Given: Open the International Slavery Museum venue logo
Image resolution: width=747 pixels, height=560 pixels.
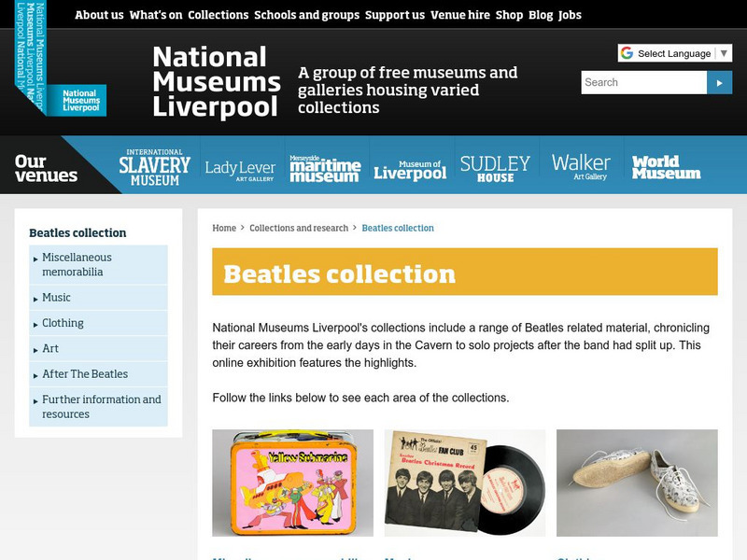Looking at the screenshot, I should point(154,167).
